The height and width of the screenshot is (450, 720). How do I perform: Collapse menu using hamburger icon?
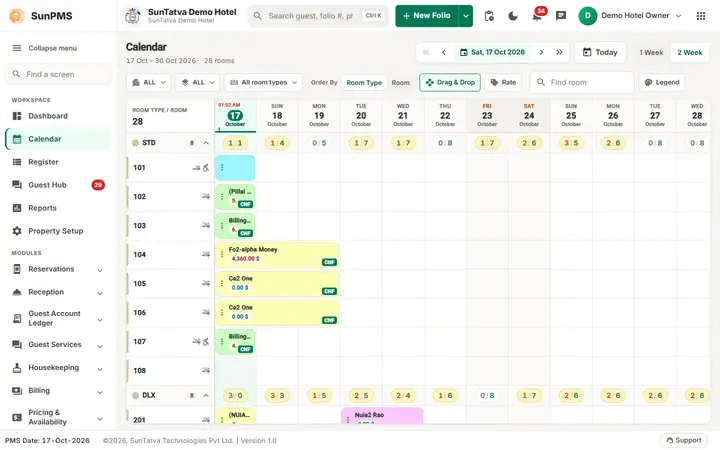[17, 48]
